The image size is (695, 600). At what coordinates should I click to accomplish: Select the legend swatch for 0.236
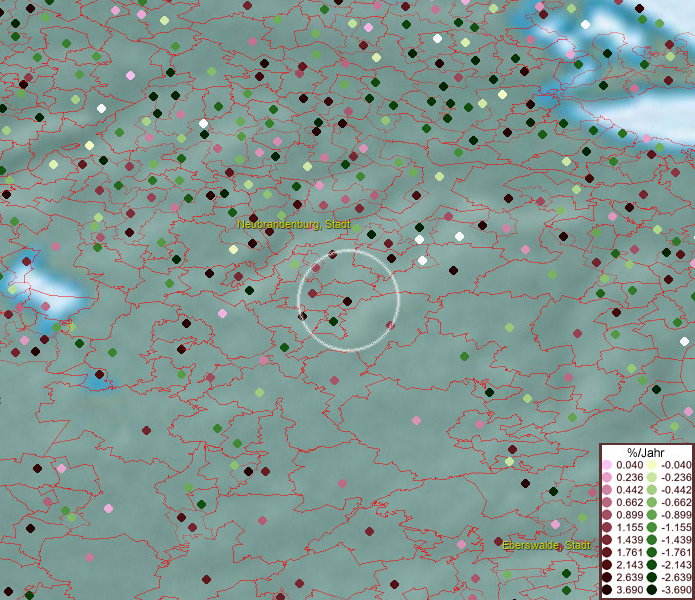[x=607, y=477]
